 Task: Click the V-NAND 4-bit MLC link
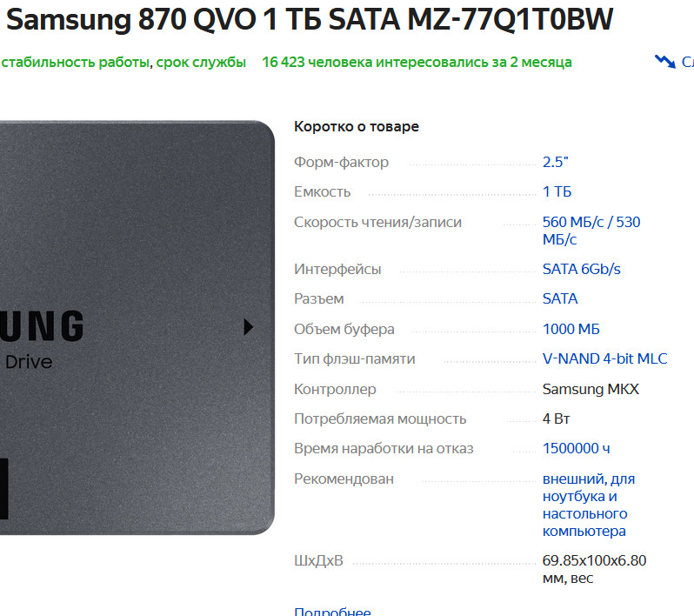[604, 358]
